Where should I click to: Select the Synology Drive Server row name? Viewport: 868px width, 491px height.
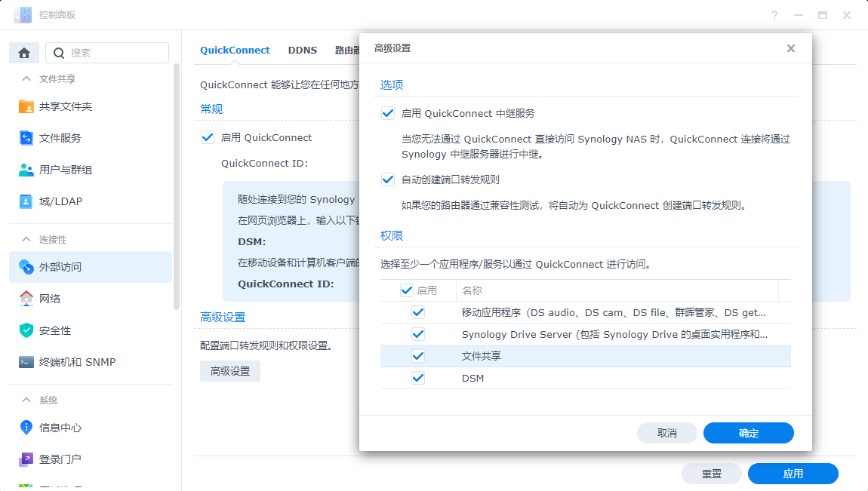[614, 335]
